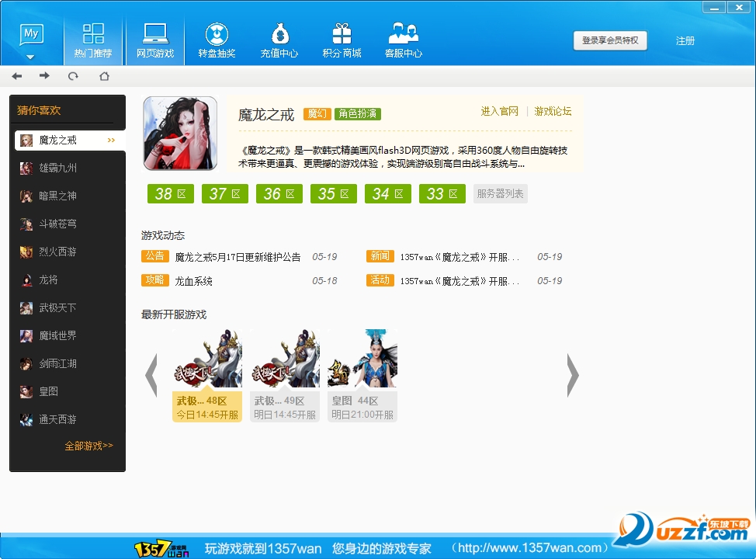Viewport: 756px width, 559px height.
Task: Go back with the back arrow
Action: pos(17,76)
